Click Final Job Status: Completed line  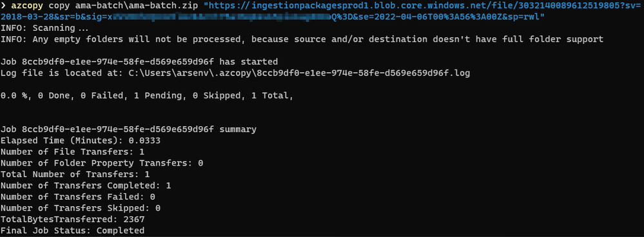(x=73, y=231)
